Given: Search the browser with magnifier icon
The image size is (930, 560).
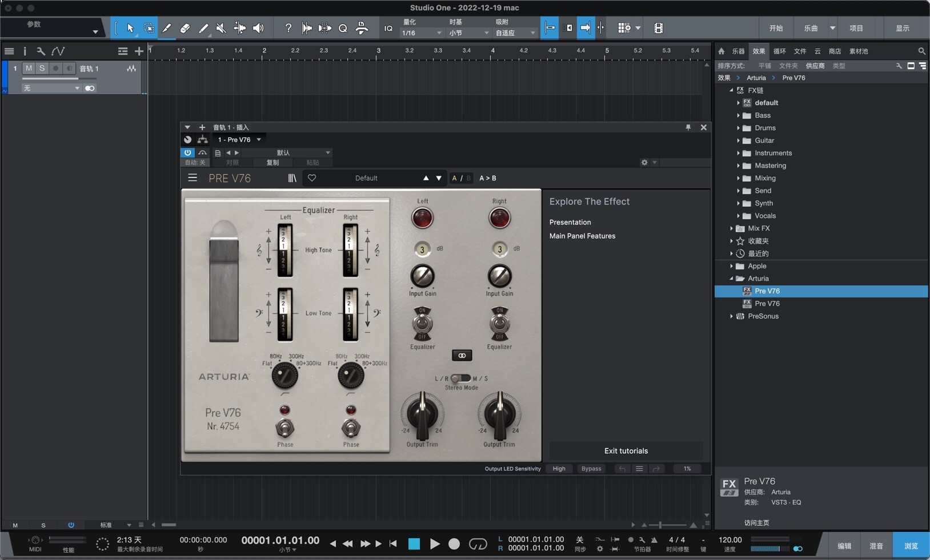Looking at the screenshot, I should tap(921, 51).
